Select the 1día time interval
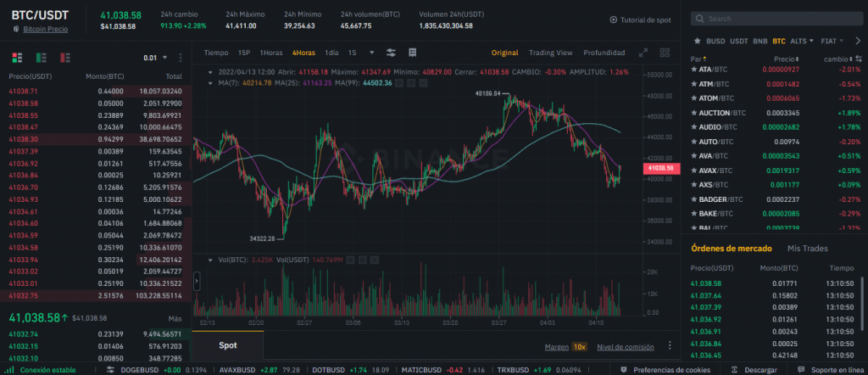 pyautogui.click(x=331, y=53)
